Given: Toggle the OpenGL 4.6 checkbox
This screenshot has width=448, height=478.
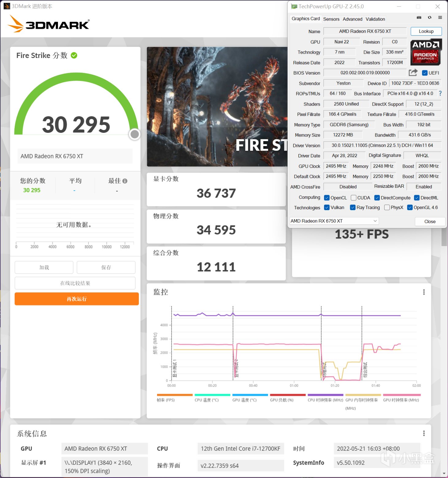Looking at the screenshot, I should coord(410,207).
